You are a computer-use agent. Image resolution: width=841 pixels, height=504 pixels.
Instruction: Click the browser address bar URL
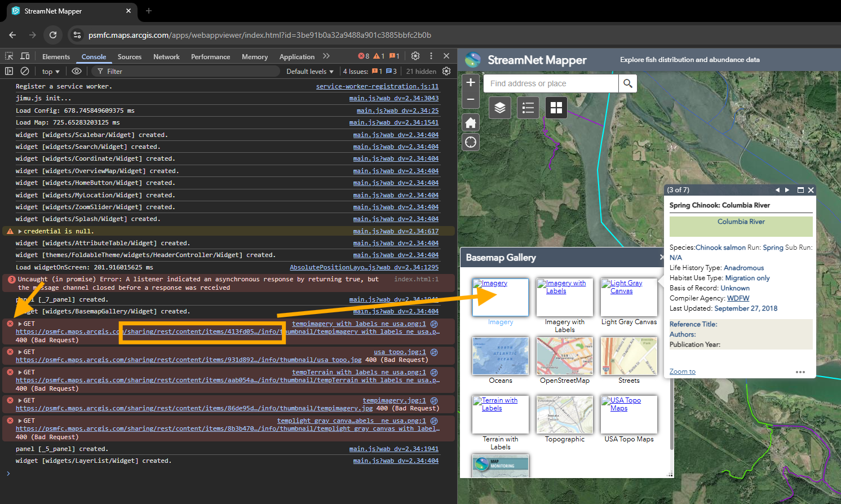click(x=260, y=35)
